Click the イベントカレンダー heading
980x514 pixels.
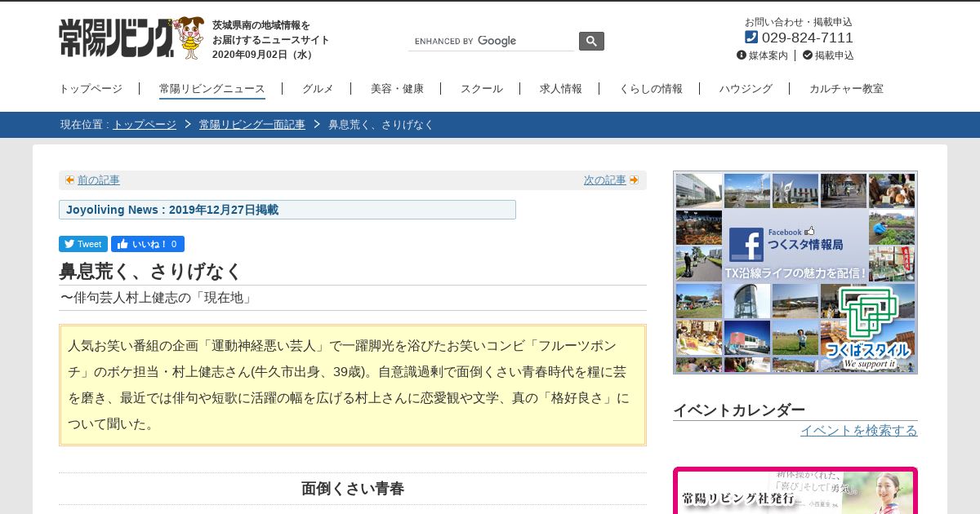(739, 410)
